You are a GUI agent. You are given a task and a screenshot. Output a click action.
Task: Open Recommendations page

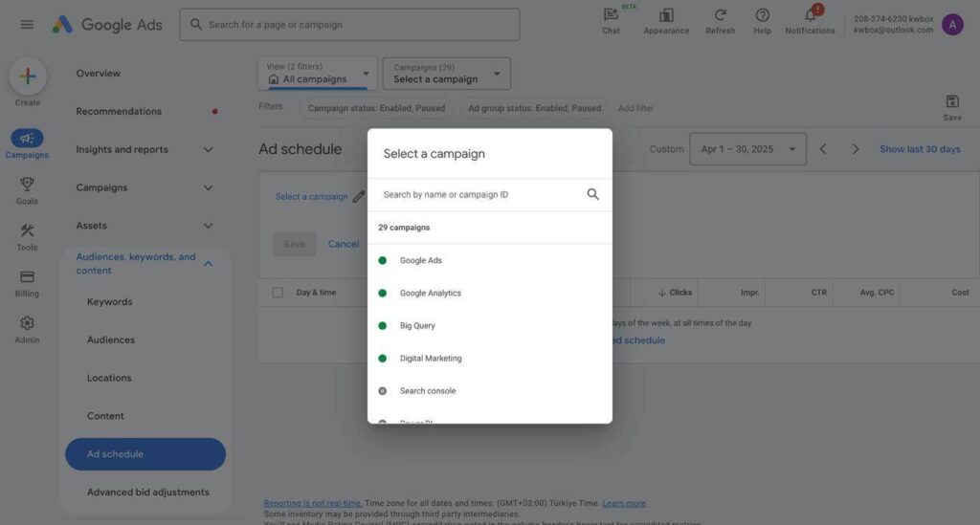(x=119, y=111)
